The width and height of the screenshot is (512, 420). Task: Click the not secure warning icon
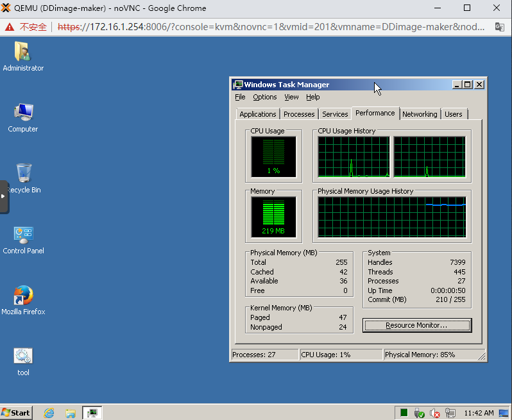click(x=10, y=27)
